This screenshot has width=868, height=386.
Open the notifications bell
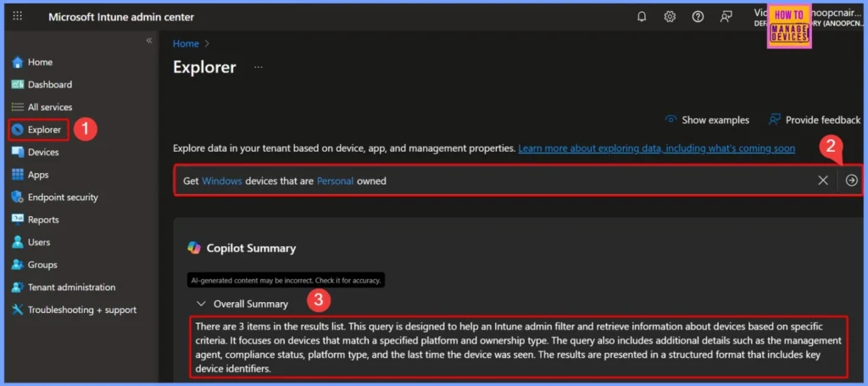[x=642, y=17]
